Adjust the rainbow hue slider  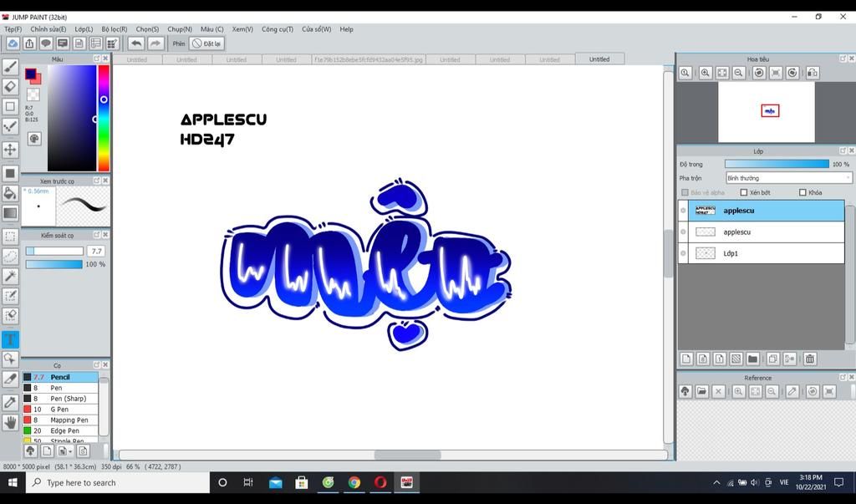104,118
